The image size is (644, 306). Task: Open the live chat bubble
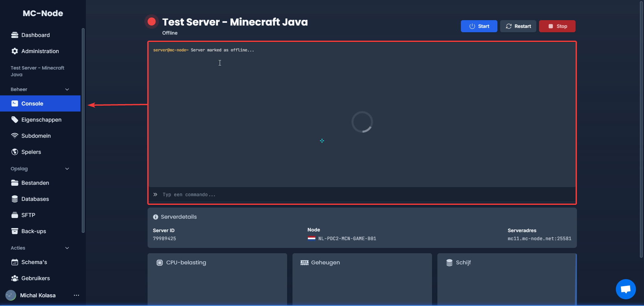click(x=626, y=289)
